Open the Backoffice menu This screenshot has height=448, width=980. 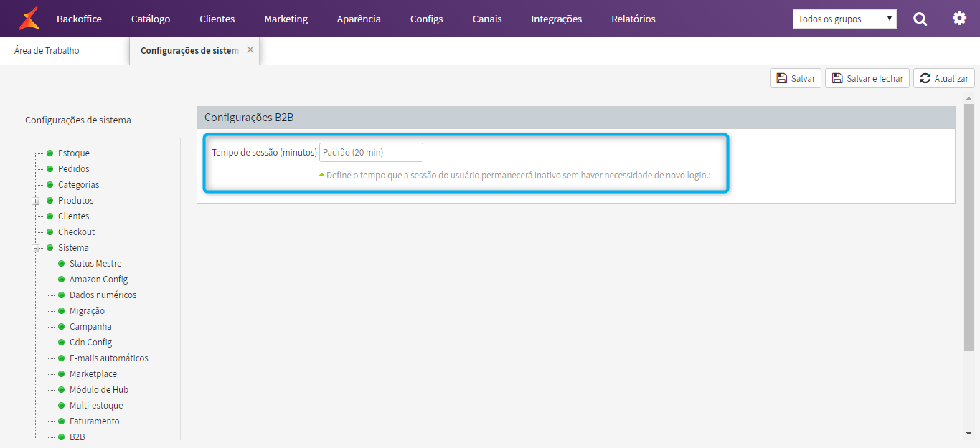click(79, 19)
